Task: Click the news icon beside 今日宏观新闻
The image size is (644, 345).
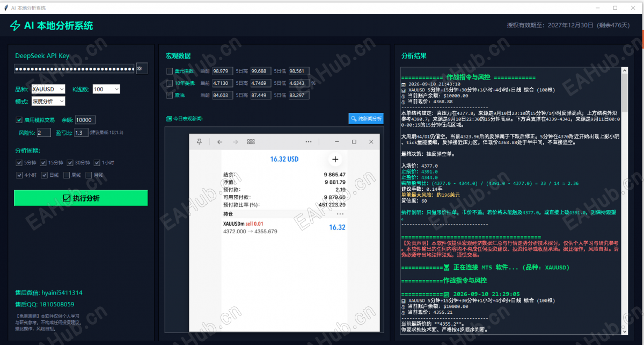Action: point(168,119)
